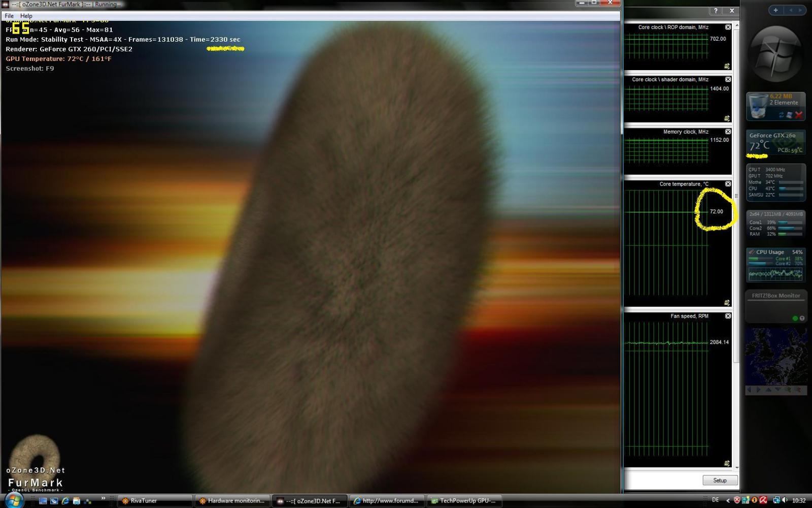Open the Windows Start menu
Viewport: 812px width, 508px height.
tap(14, 500)
